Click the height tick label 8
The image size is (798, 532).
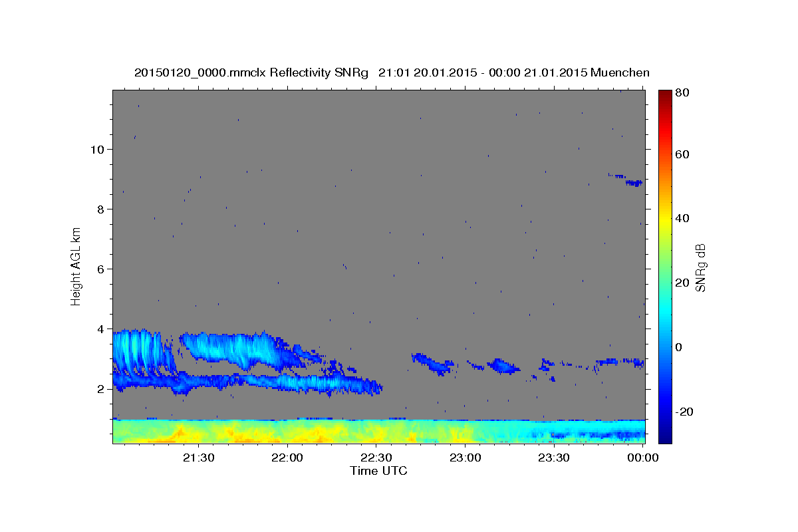101,209
